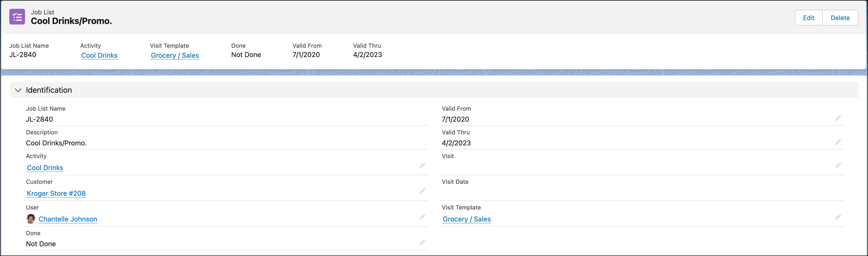Collapse the Identification section

click(x=18, y=90)
